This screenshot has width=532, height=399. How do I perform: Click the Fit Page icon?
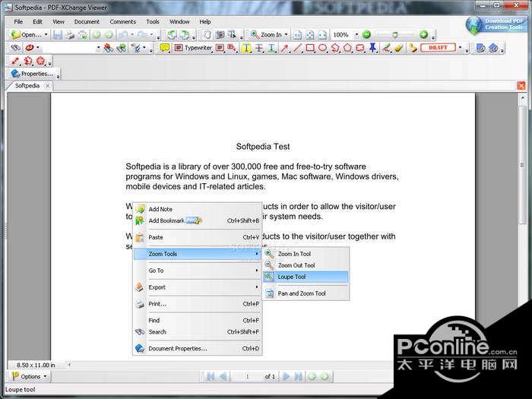pos(310,35)
